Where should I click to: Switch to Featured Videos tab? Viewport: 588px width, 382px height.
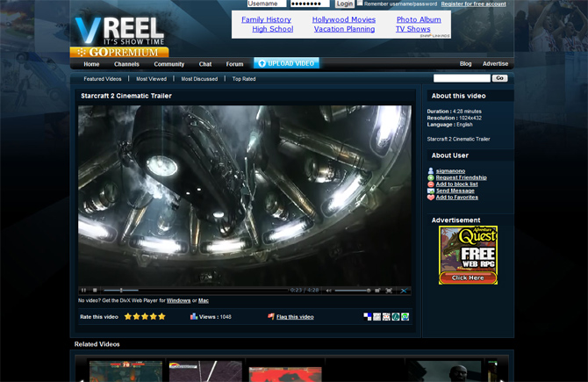point(103,79)
